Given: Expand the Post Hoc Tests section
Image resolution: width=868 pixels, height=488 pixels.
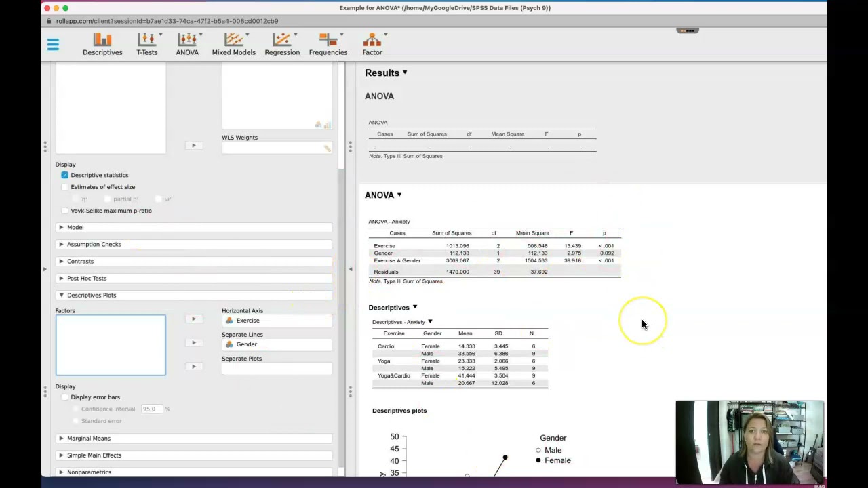Looking at the screenshot, I should click(194, 278).
